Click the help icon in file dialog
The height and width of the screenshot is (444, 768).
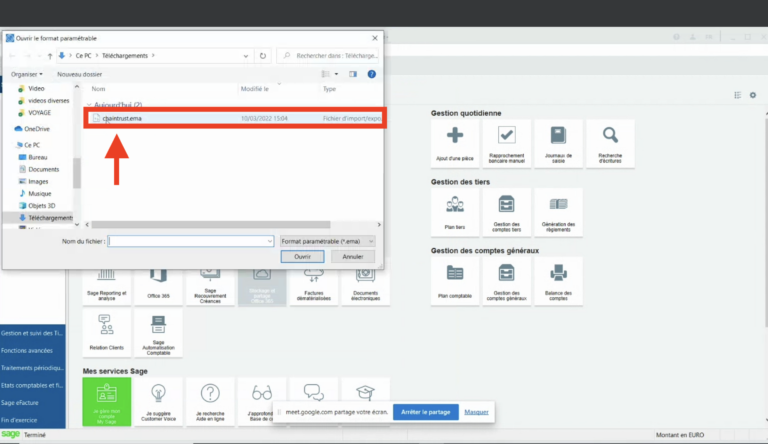372,74
